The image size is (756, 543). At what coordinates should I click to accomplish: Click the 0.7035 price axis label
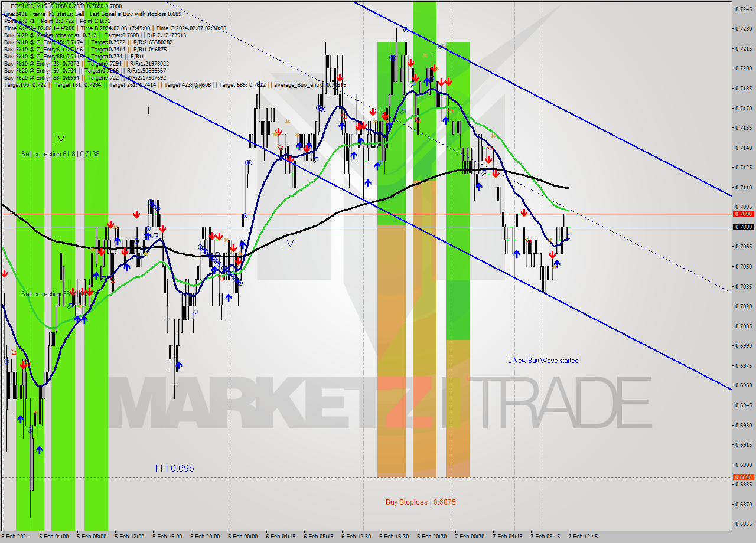pos(743,286)
